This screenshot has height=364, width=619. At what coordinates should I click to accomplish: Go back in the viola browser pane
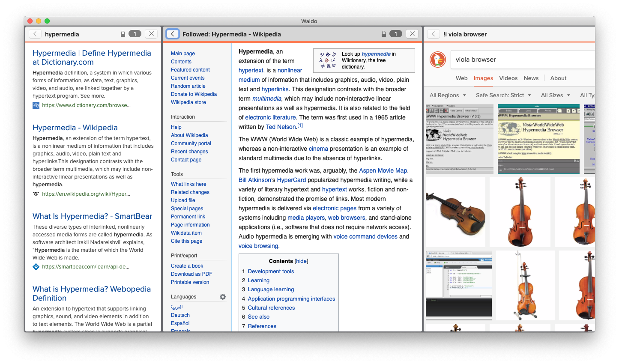(434, 34)
